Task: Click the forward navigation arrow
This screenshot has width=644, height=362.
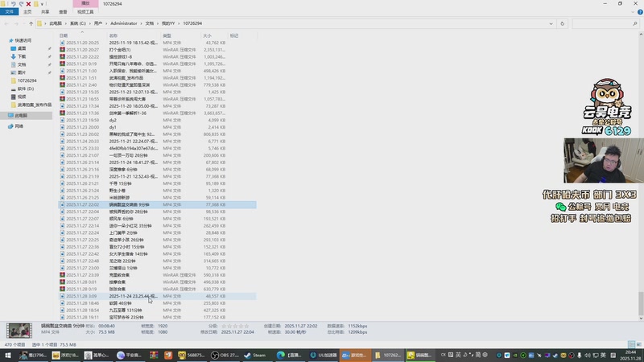Action: tap(16, 24)
